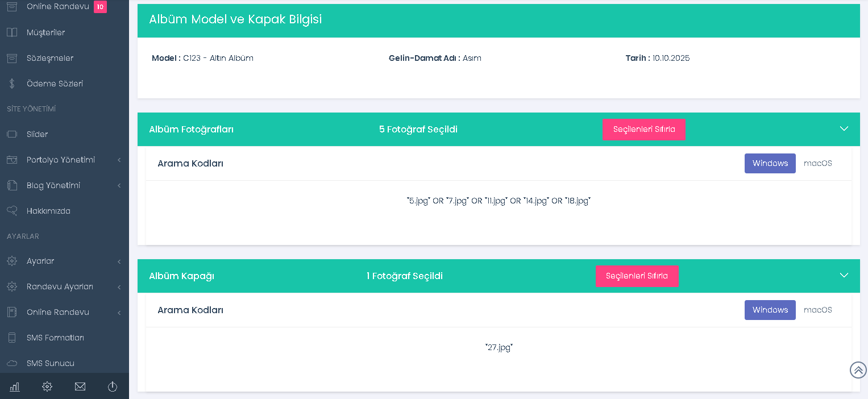Open statistics chart icon in bottom bar
The image size is (868, 399).
point(15,386)
